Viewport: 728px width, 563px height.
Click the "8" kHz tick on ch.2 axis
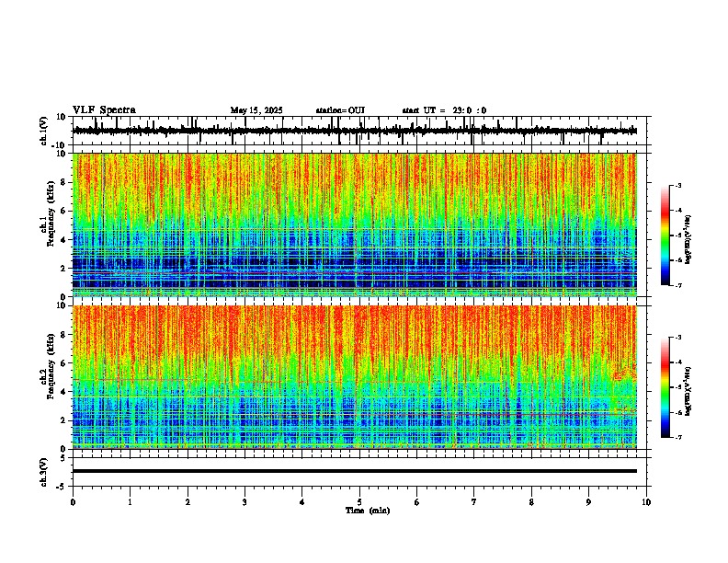64,335
